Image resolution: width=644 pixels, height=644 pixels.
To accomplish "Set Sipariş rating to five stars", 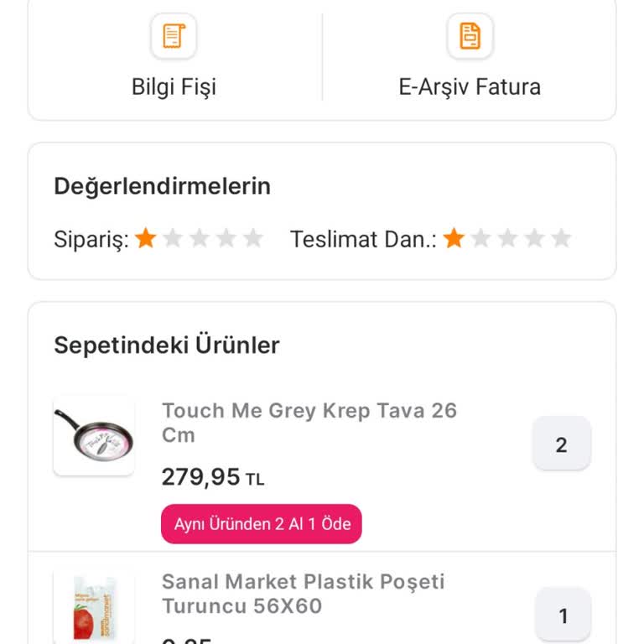I will [x=253, y=239].
